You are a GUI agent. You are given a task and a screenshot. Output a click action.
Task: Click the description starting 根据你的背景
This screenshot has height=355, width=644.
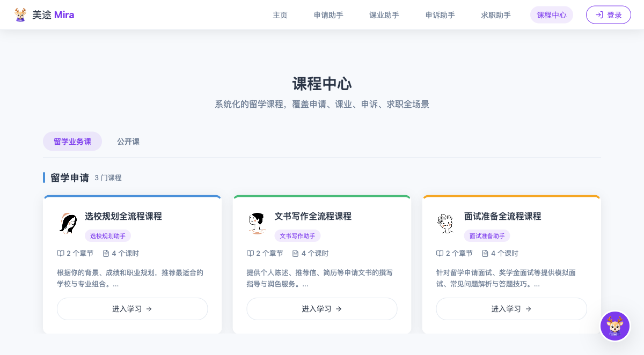[130, 278]
